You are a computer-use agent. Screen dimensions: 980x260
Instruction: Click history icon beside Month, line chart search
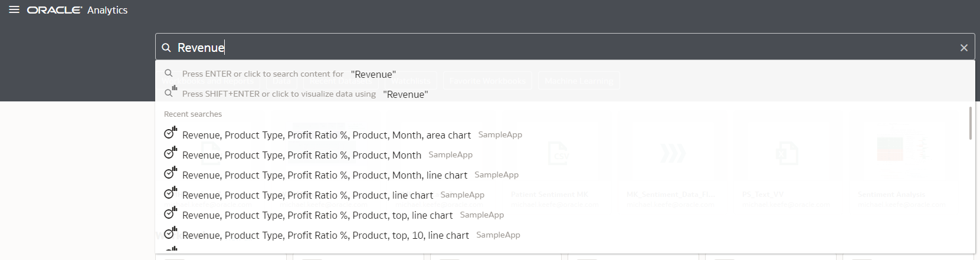pyautogui.click(x=170, y=174)
